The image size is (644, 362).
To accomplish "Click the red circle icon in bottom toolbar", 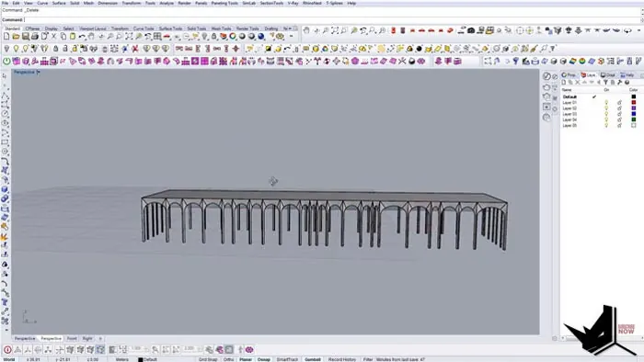I will 7,350.
